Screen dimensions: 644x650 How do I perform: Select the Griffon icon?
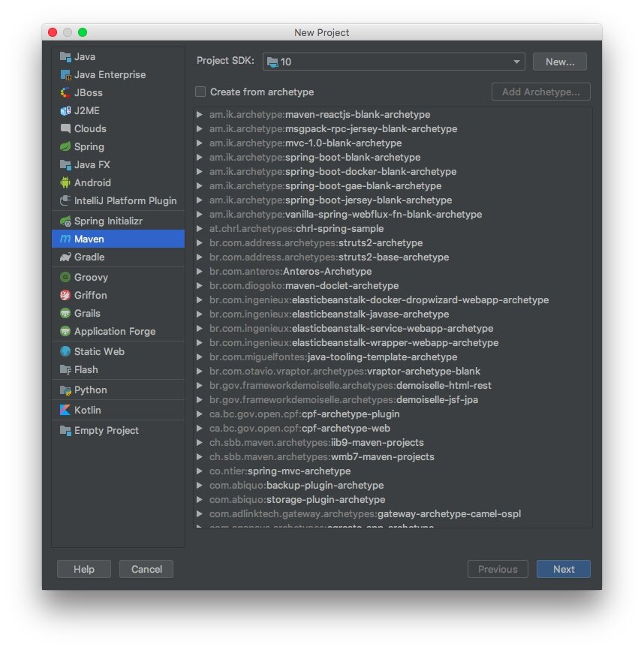(65, 295)
